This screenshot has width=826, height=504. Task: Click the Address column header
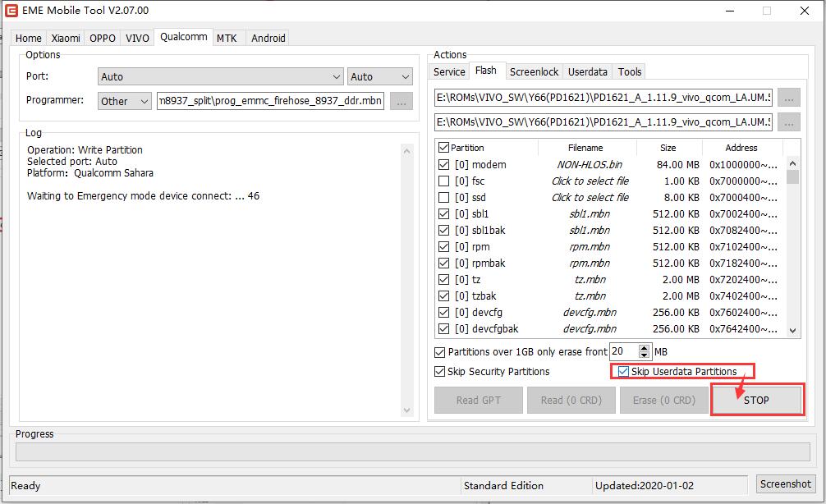tap(741, 148)
